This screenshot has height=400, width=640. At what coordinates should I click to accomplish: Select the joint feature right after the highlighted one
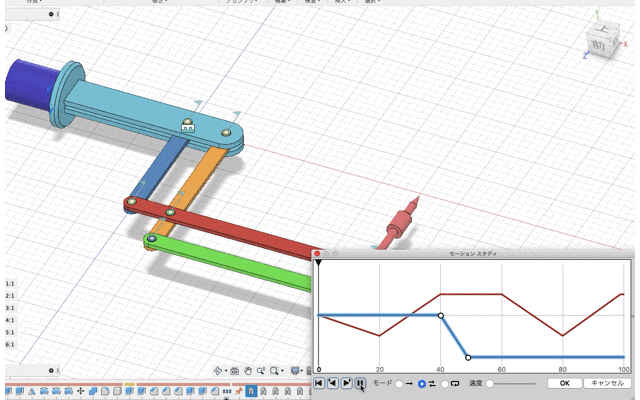[263, 391]
